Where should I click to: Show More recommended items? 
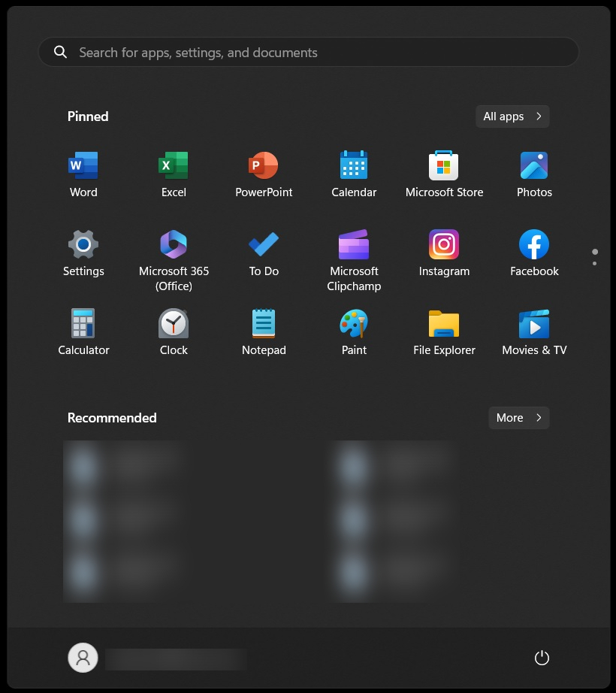(x=519, y=418)
